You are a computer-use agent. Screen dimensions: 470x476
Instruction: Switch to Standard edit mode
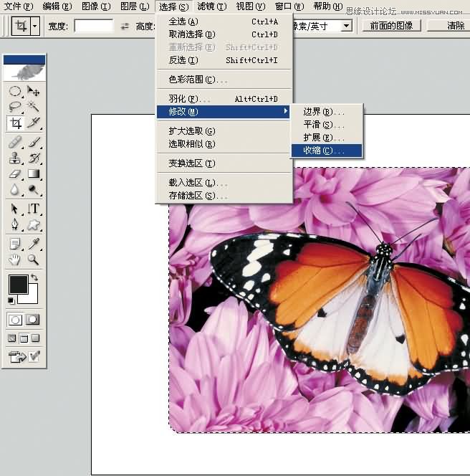click(x=16, y=320)
